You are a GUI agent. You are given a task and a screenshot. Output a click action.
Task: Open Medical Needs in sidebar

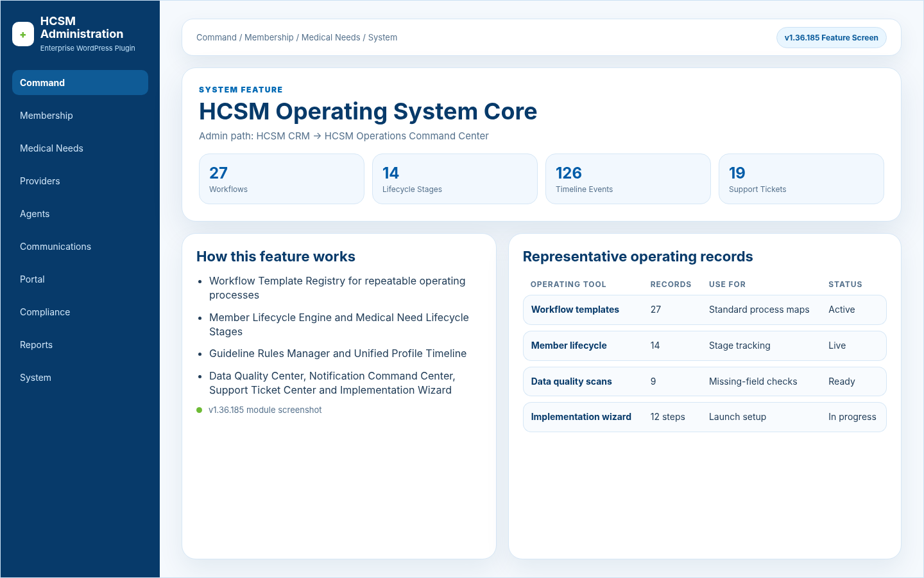[80, 148]
